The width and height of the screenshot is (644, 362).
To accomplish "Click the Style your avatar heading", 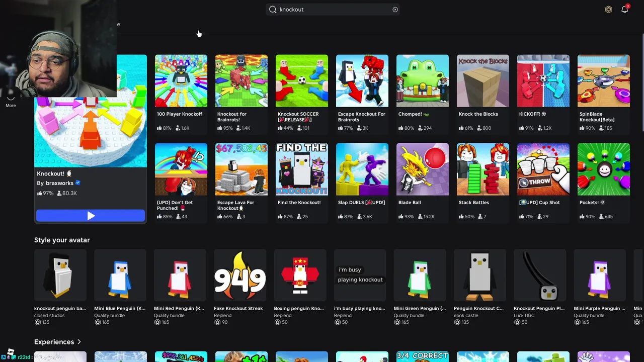I will pos(62,240).
